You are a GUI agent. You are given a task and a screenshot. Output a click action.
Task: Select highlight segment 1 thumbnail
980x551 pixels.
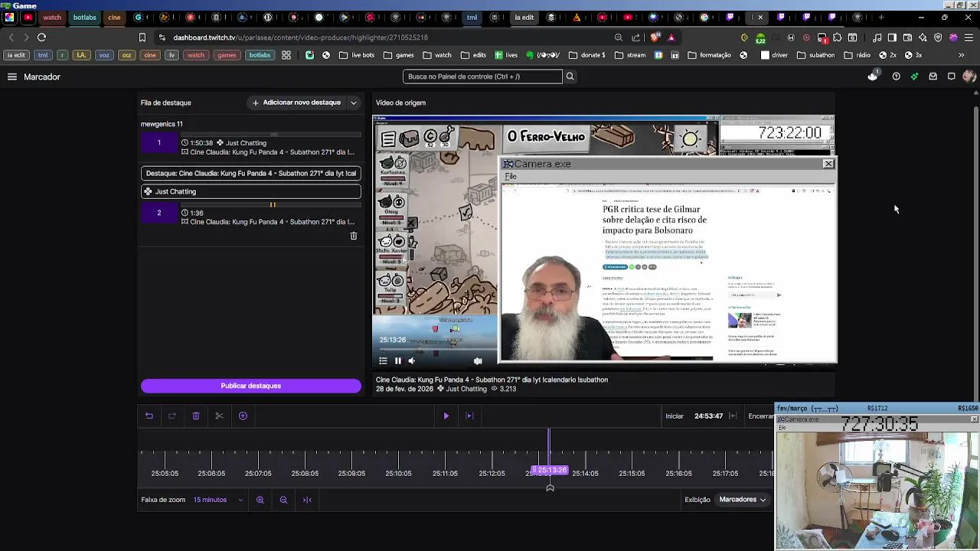159,142
